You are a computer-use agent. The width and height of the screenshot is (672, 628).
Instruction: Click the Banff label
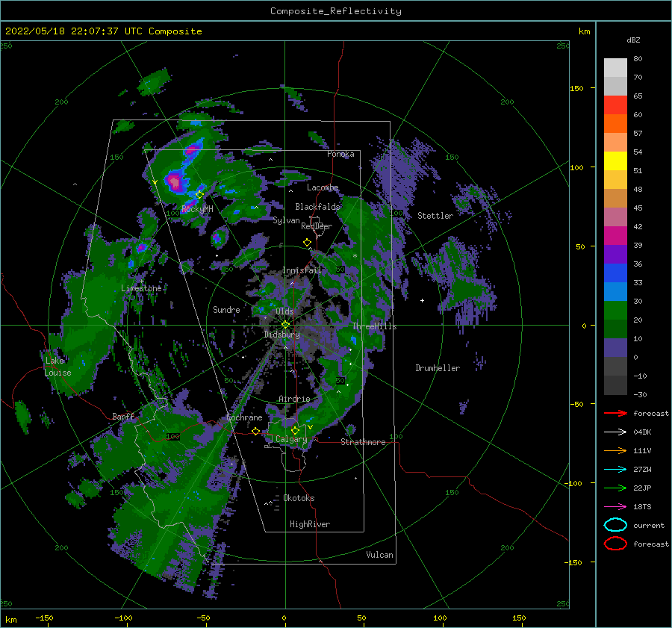tap(123, 416)
